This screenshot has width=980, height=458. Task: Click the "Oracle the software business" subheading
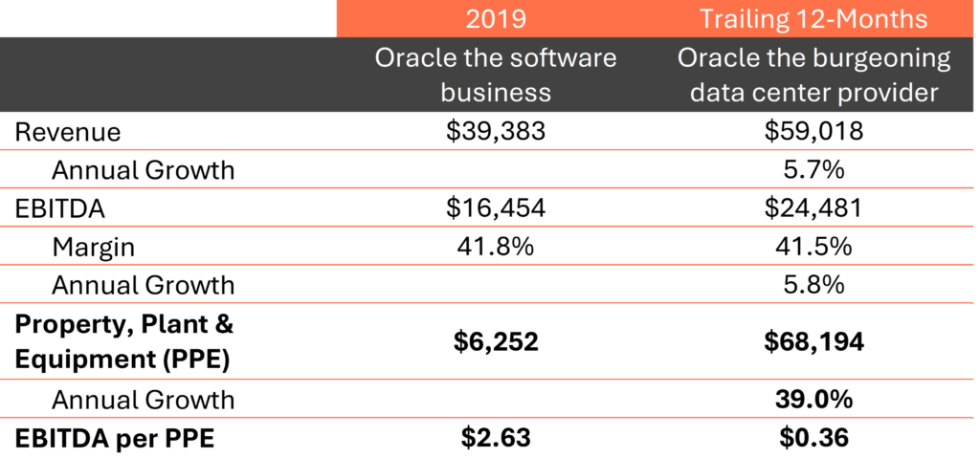coord(496,75)
